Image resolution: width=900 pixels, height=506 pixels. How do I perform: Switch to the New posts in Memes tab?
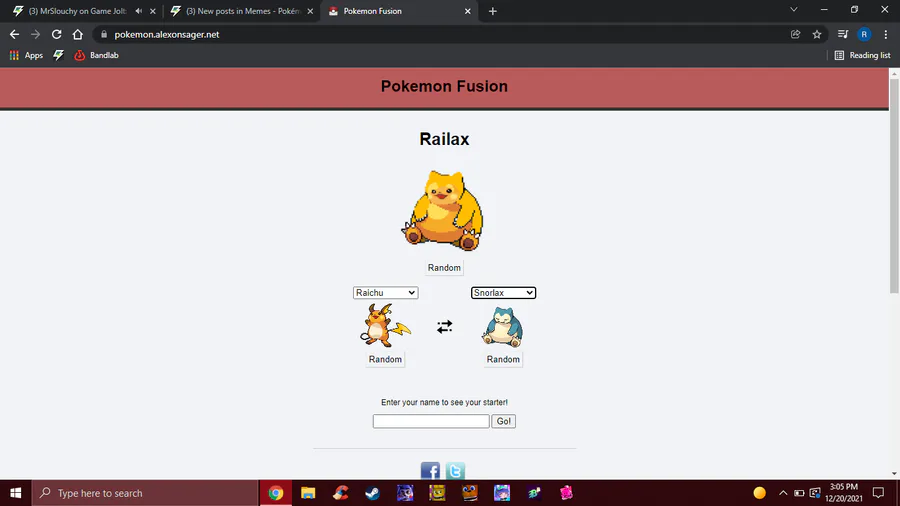(x=243, y=11)
